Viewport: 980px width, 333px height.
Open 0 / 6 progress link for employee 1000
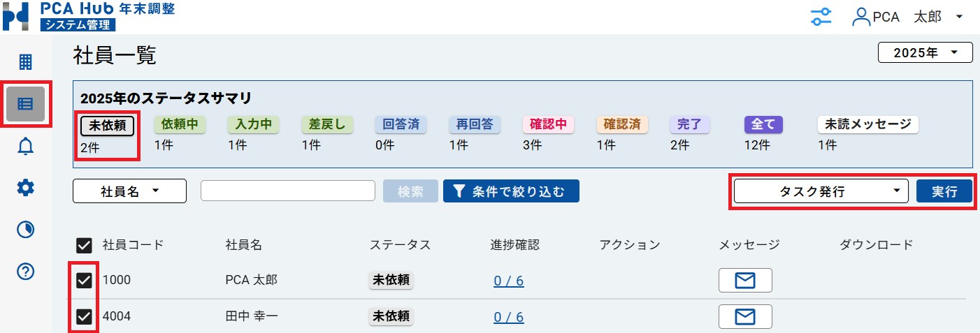[x=508, y=281]
